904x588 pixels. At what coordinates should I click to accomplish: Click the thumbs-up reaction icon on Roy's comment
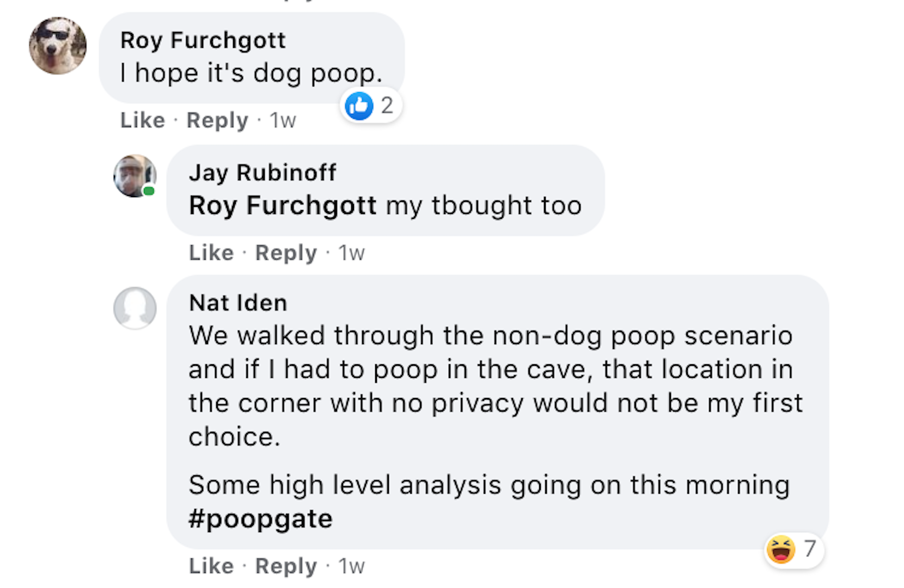pos(359,106)
